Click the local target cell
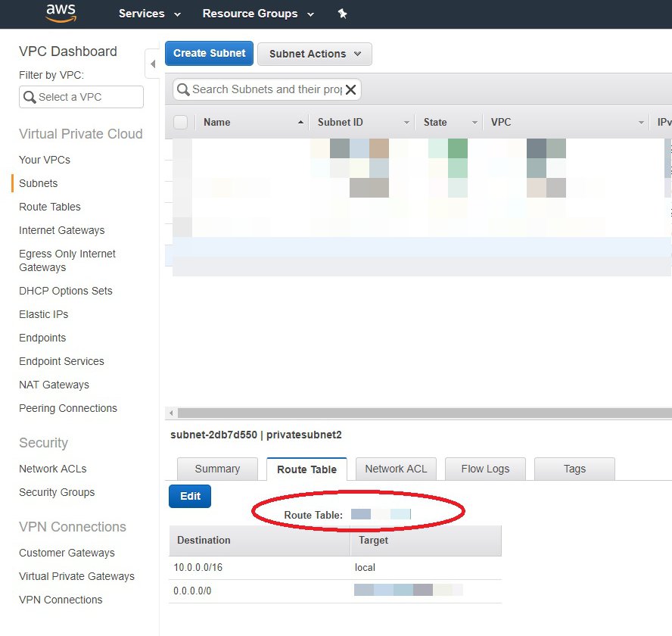The image size is (672, 636). (x=365, y=567)
